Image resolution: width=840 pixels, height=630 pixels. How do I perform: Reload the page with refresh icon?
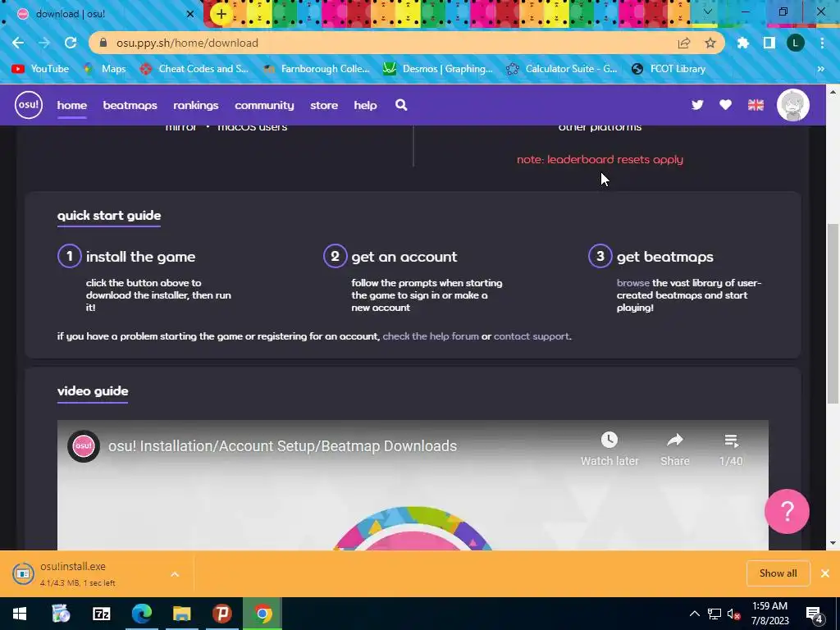[x=71, y=43]
